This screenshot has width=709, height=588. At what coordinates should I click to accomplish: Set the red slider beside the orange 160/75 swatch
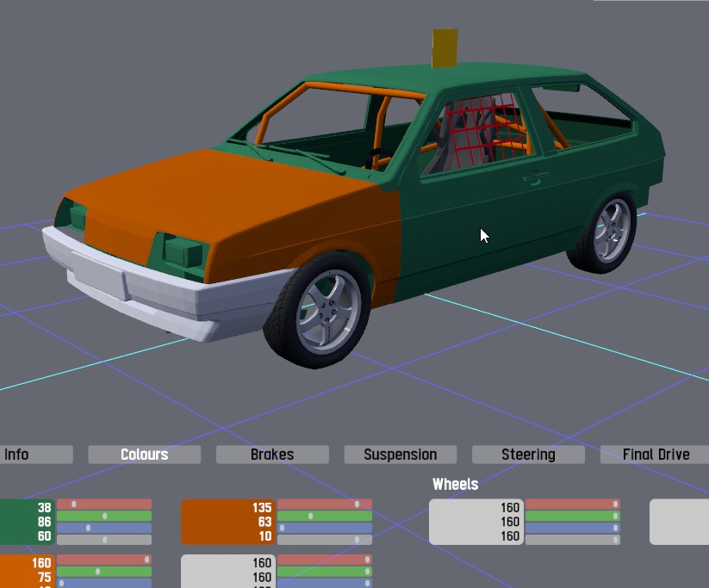coord(104,560)
